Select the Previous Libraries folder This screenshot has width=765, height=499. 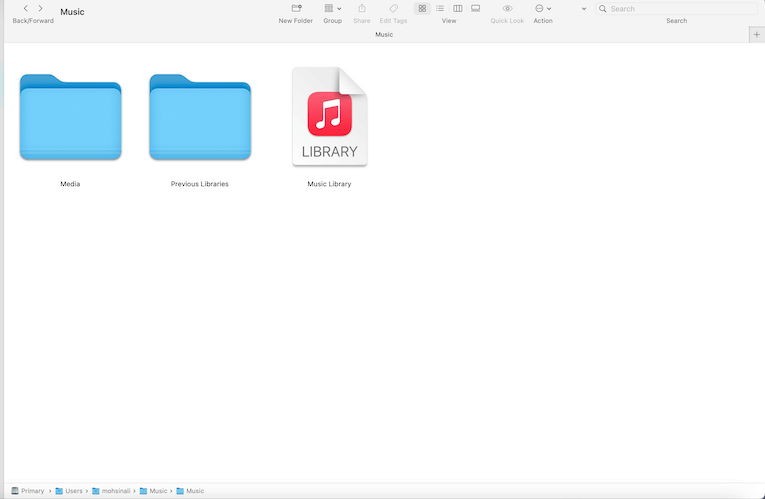pos(200,118)
